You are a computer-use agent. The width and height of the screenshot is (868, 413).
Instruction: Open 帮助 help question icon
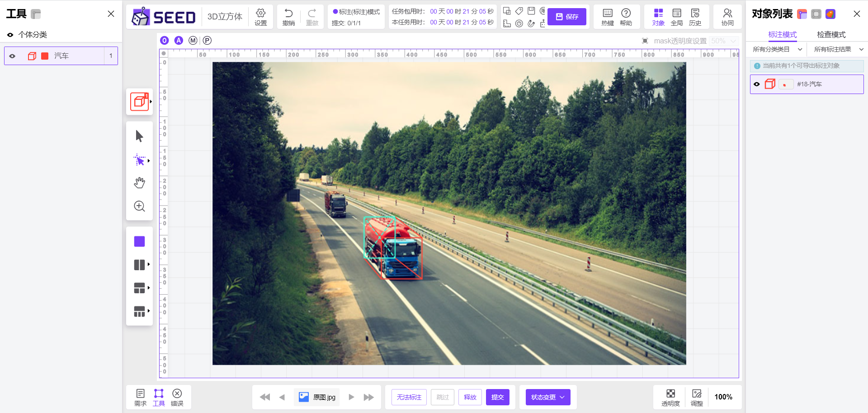(626, 17)
